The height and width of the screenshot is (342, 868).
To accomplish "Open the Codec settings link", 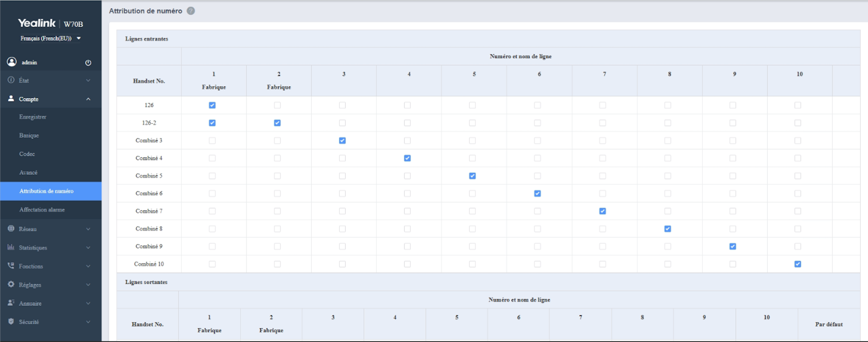I will pyautogui.click(x=27, y=154).
